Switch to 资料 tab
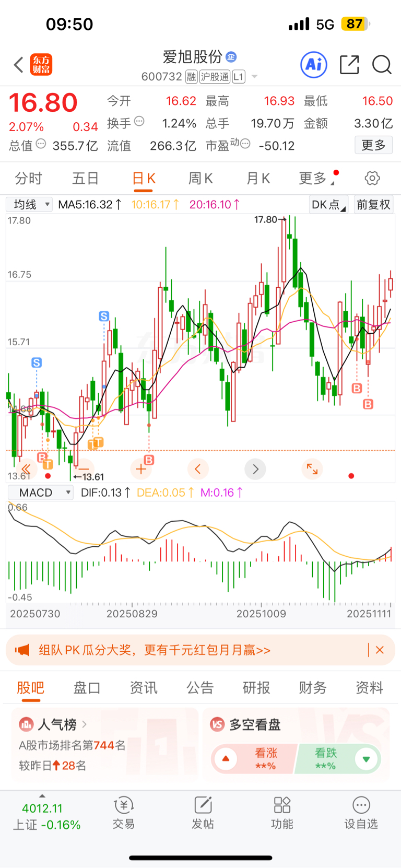 point(369,688)
